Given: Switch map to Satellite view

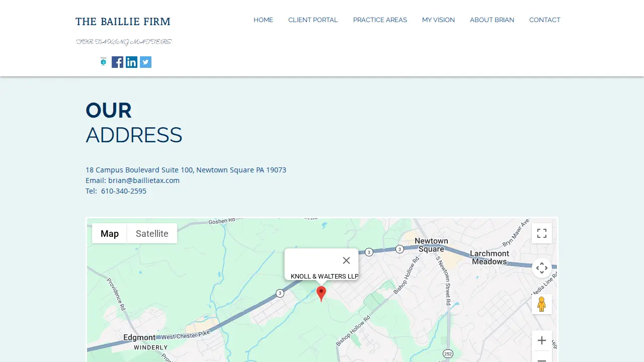Looking at the screenshot, I should click(152, 233).
